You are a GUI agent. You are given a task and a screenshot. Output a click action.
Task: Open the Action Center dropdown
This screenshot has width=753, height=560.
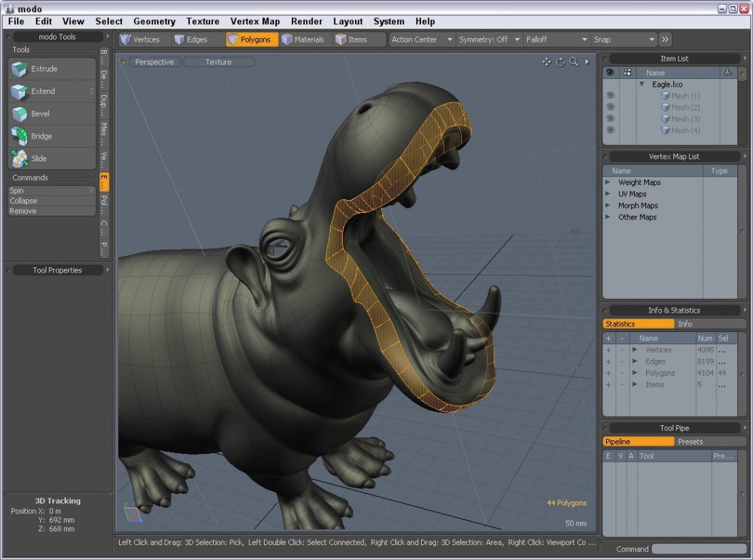[422, 39]
